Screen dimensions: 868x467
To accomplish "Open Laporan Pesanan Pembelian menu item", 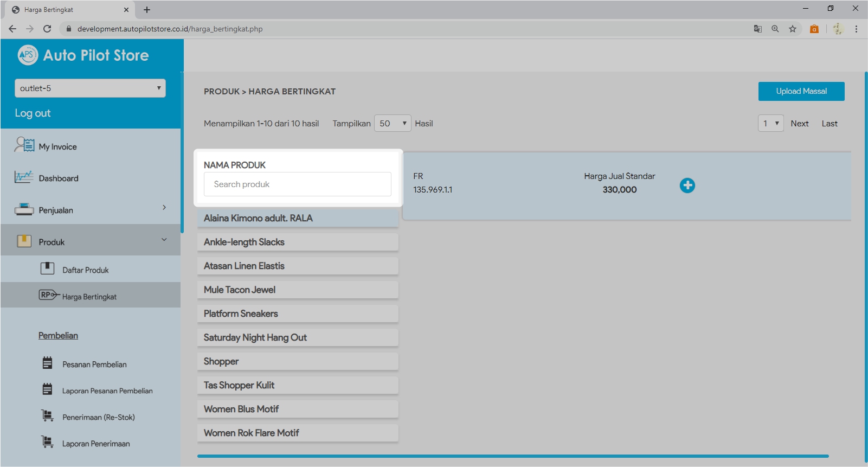I will click(107, 391).
